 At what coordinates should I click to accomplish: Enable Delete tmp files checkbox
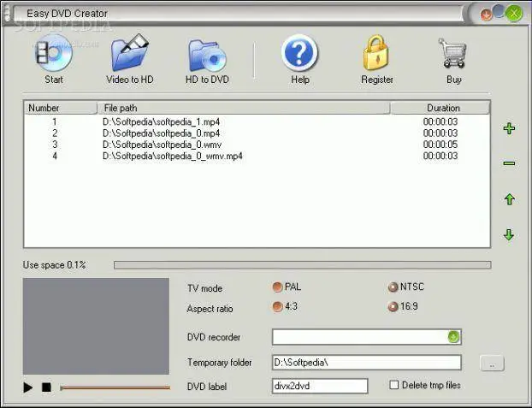(x=394, y=385)
